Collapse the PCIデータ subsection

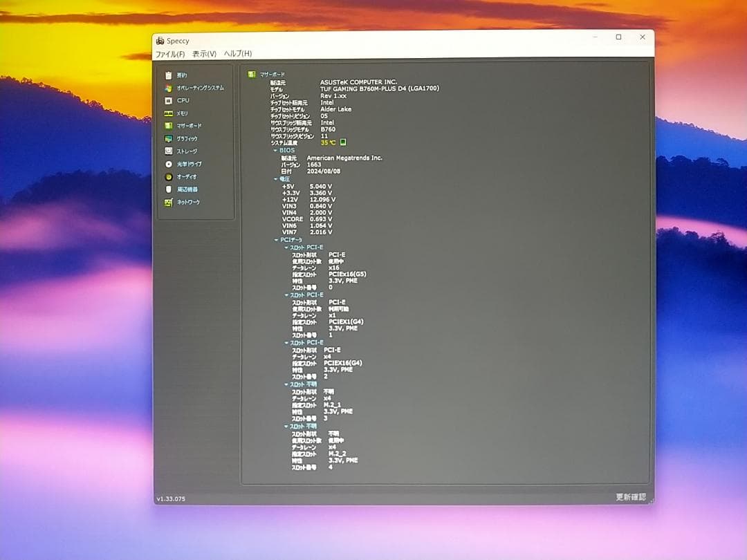coord(277,239)
